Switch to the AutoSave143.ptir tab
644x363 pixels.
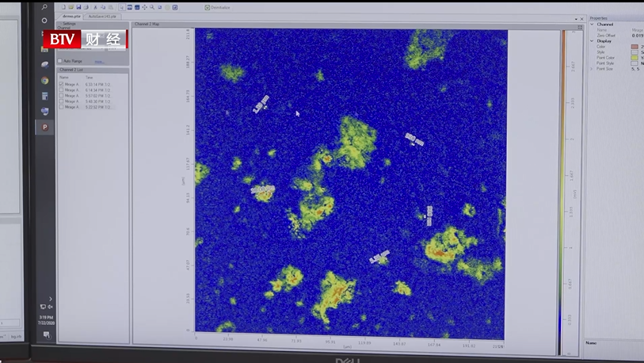click(103, 16)
